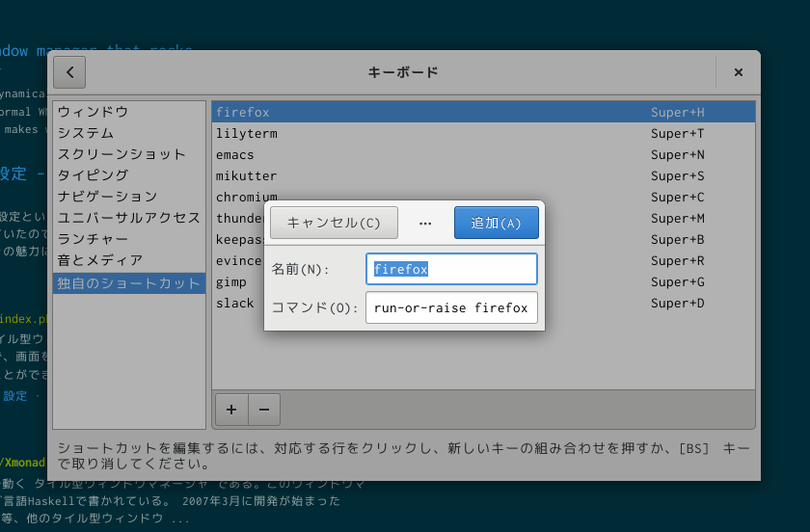Click the ellipsis between dialog buttons
This screenshot has width=810, height=532.
click(425, 224)
